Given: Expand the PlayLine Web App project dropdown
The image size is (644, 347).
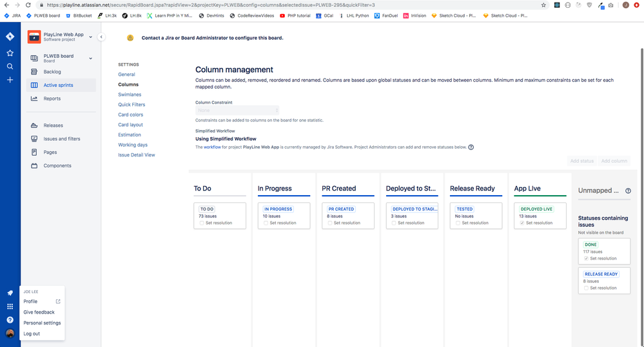Looking at the screenshot, I should (91, 37).
